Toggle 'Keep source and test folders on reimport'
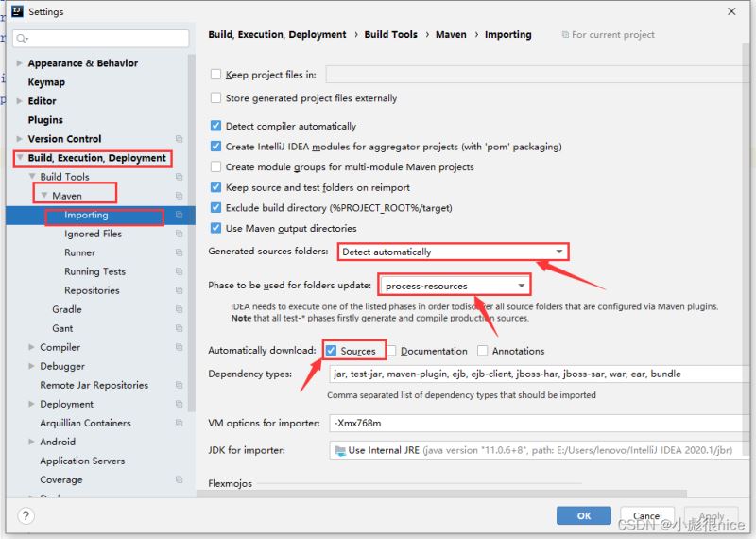Image resolution: width=756 pixels, height=539 pixels. coord(215,187)
